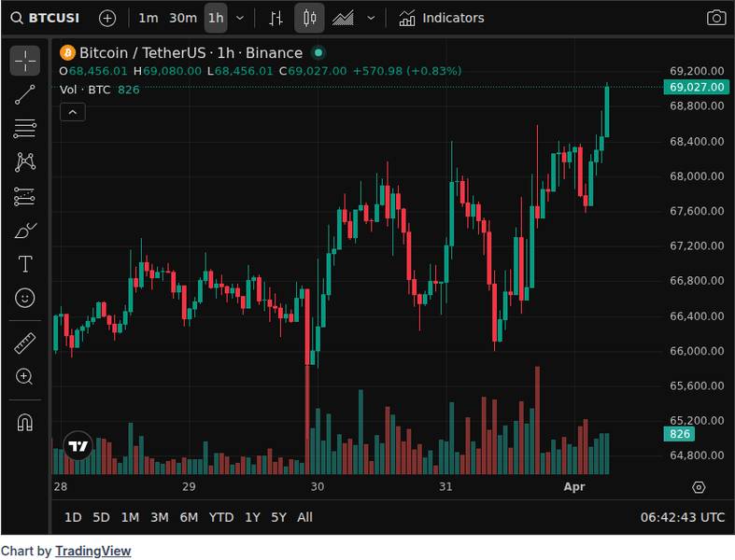The width and height of the screenshot is (735, 560).
Task: Select the 1h timeframe
Action: point(216,19)
